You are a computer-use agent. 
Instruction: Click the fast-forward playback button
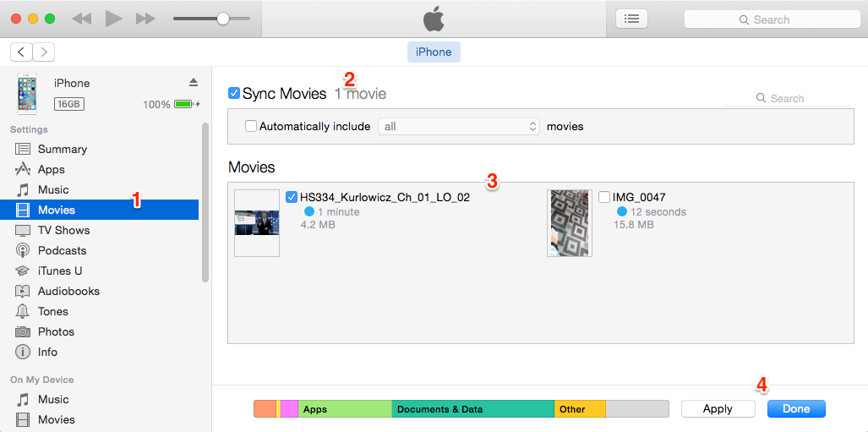point(145,19)
